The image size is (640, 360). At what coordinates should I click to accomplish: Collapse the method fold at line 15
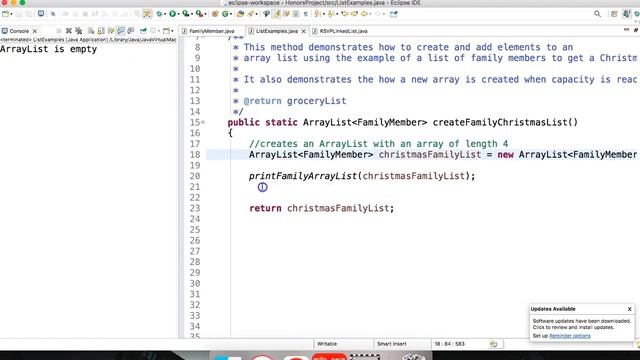click(x=203, y=122)
